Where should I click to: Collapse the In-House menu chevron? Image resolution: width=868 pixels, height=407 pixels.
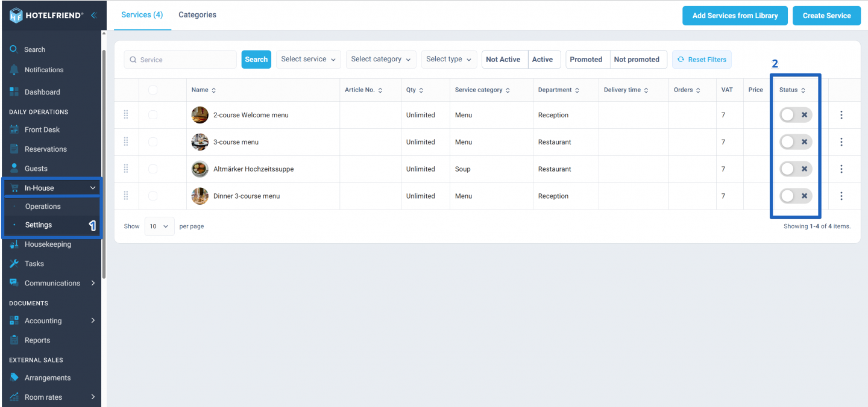coord(93,188)
